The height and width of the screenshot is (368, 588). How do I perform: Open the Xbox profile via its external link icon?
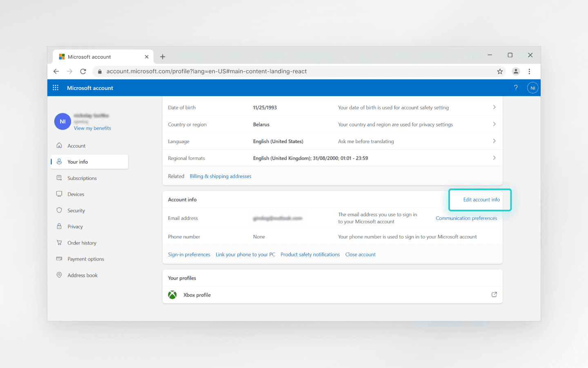coord(494,294)
